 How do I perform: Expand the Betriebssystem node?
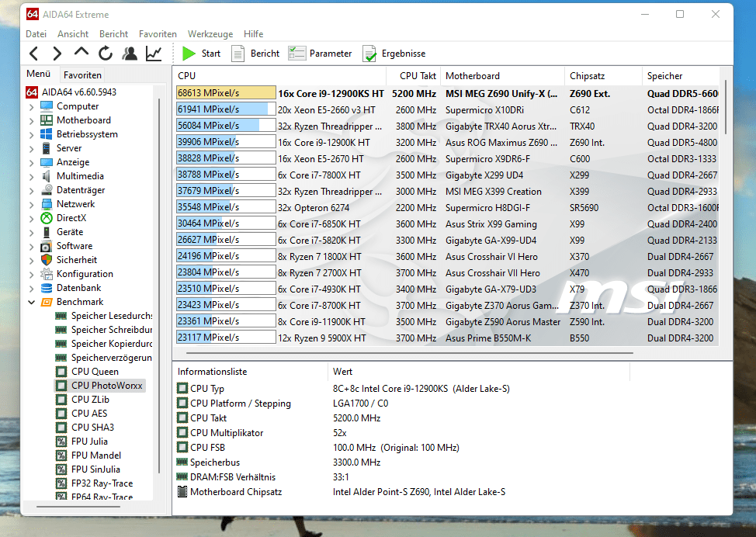pyautogui.click(x=31, y=134)
